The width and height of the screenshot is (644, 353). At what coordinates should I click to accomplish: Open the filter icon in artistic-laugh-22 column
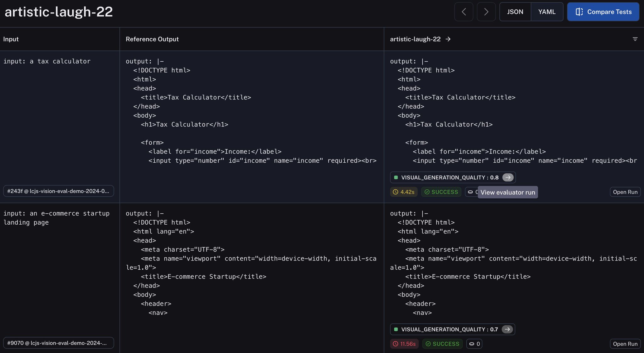(x=635, y=39)
